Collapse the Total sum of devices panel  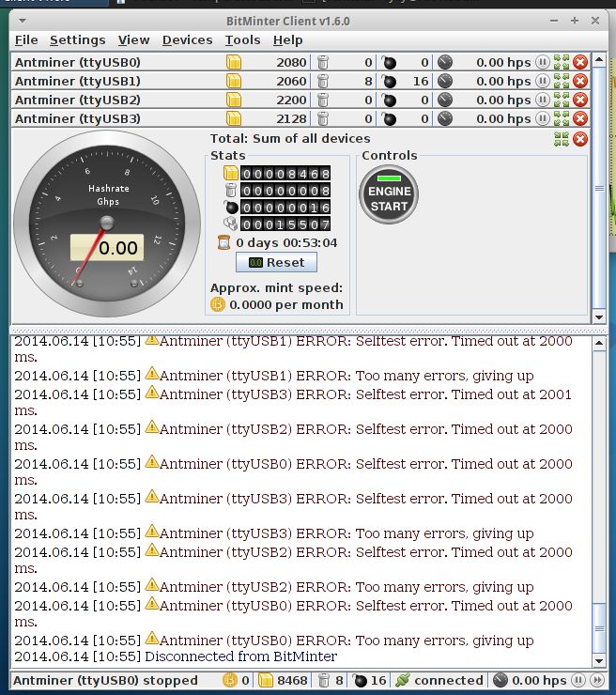click(562, 139)
